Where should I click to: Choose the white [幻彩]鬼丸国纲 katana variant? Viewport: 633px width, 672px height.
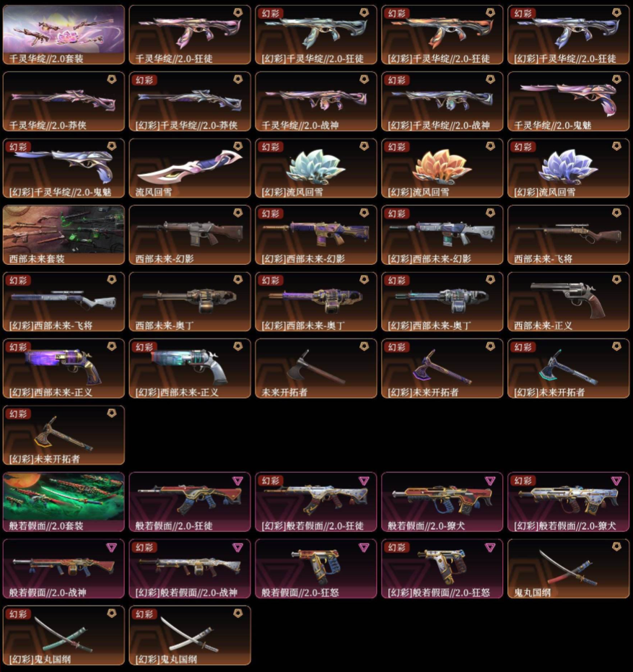190,636
